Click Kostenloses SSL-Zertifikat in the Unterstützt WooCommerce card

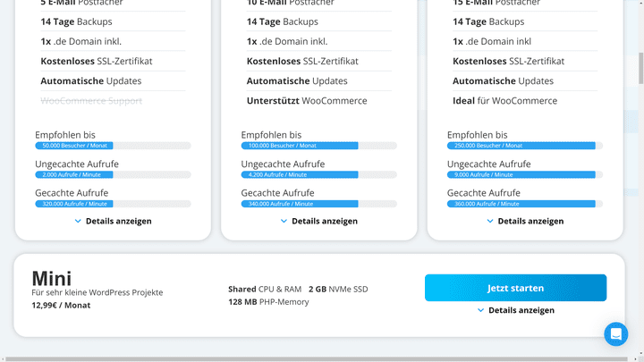pos(302,62)
